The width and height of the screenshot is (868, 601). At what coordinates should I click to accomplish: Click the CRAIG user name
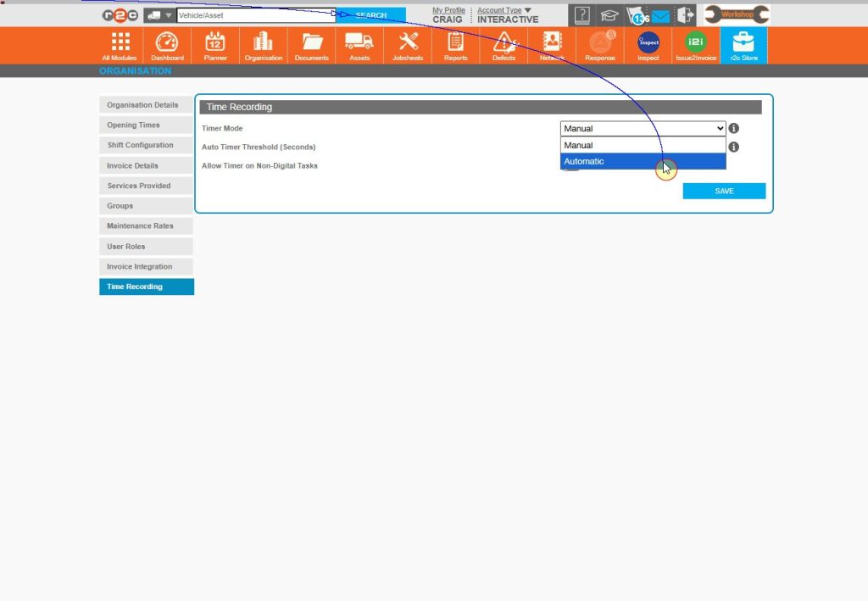pos(448,19)
